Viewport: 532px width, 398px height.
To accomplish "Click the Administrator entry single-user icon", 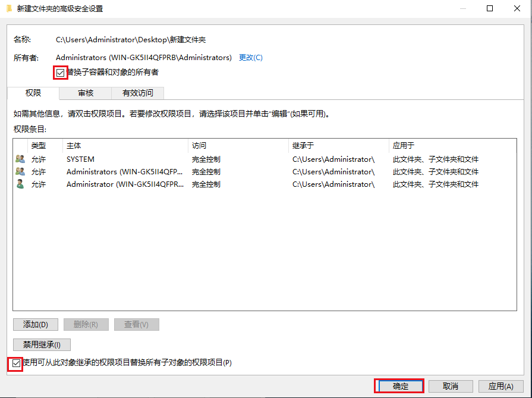I will (20, 184).
